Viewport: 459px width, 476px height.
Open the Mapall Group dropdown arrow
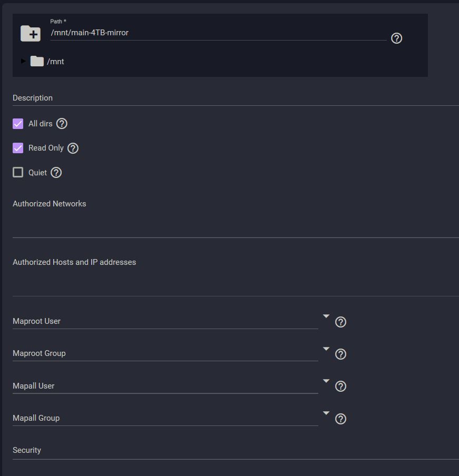pos(326,413)
